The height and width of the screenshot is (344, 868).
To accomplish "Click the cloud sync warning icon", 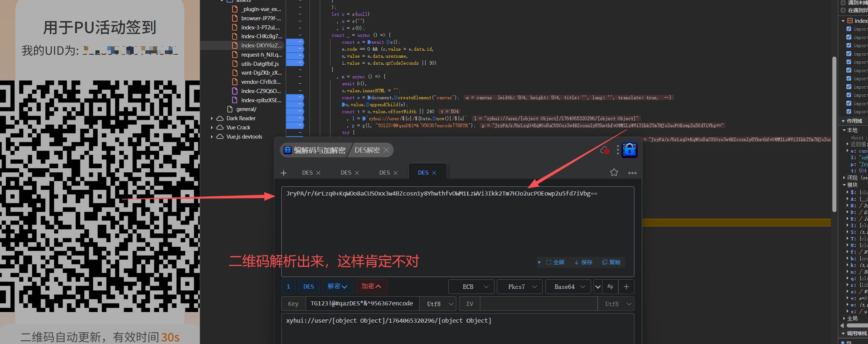I will pos(604,150).
